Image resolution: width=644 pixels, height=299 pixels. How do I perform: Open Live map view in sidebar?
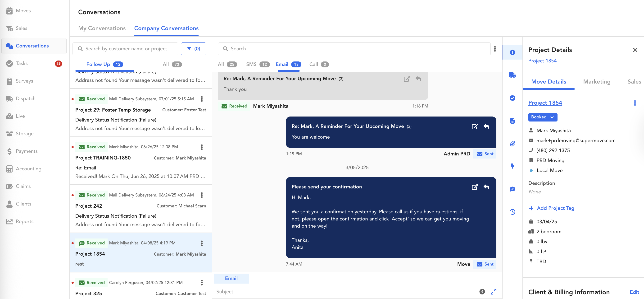click(20, 116)
